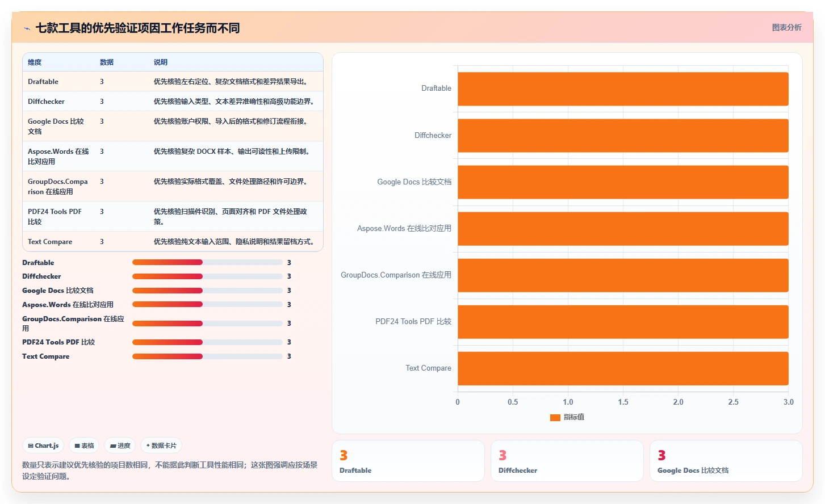The image size is (825, 504).
Task: Click the description about 纯文本输入范围 and 隐私说明
Action: pos(235,242)
